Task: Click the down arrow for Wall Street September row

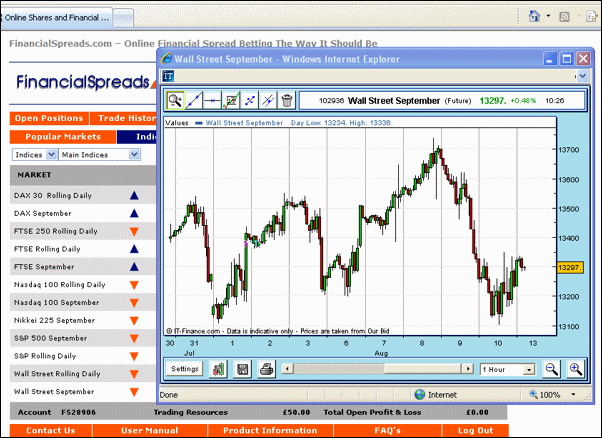Action: click(134, 392)
